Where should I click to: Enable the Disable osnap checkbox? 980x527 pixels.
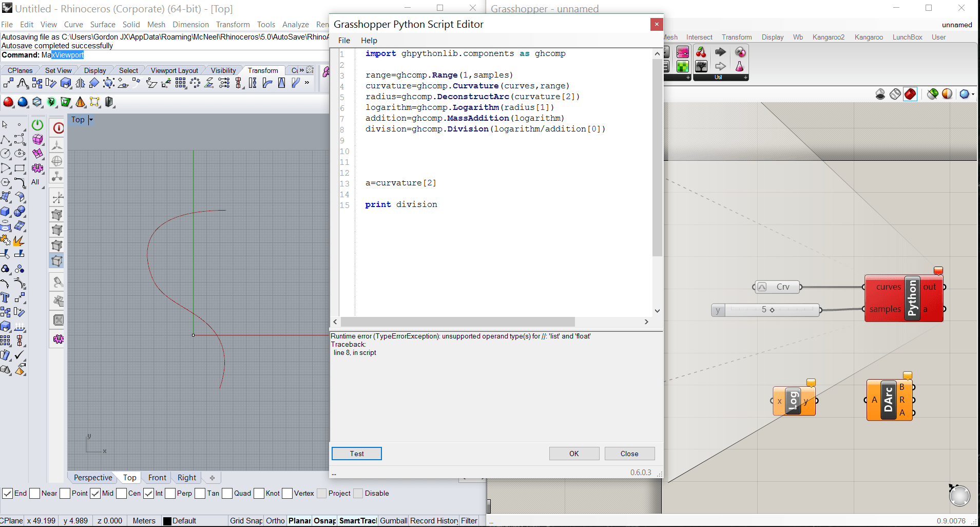tap(358, 493)
